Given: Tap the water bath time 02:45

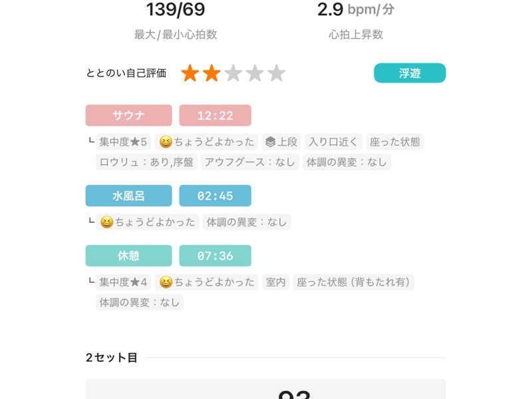Looking at the screenshot, I should point(215,196).
